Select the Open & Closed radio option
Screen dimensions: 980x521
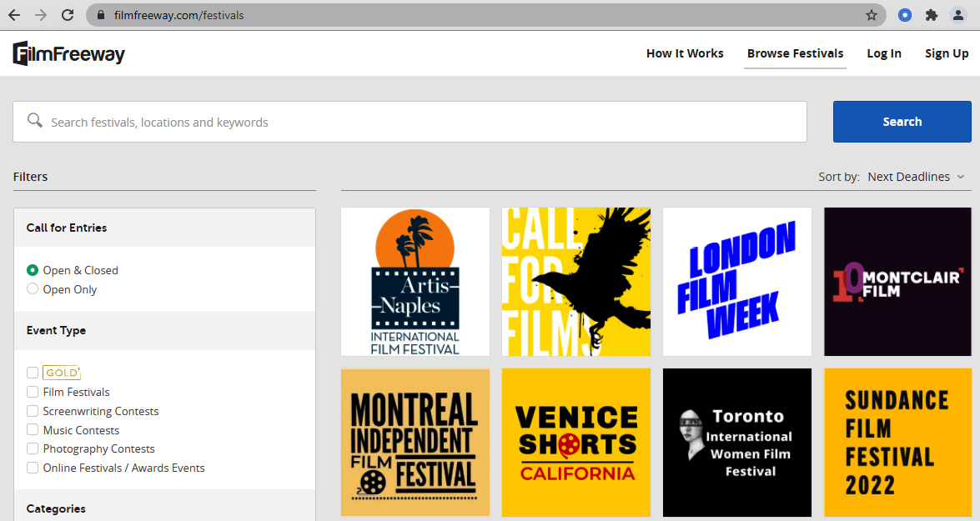[33, 270]
